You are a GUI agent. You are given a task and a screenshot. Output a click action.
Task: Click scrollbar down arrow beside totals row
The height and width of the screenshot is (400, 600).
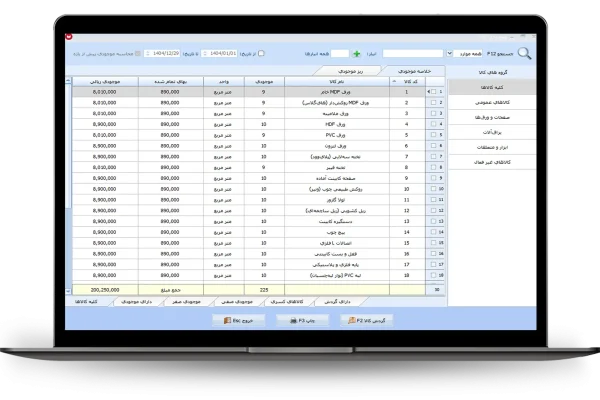point(68,291)
